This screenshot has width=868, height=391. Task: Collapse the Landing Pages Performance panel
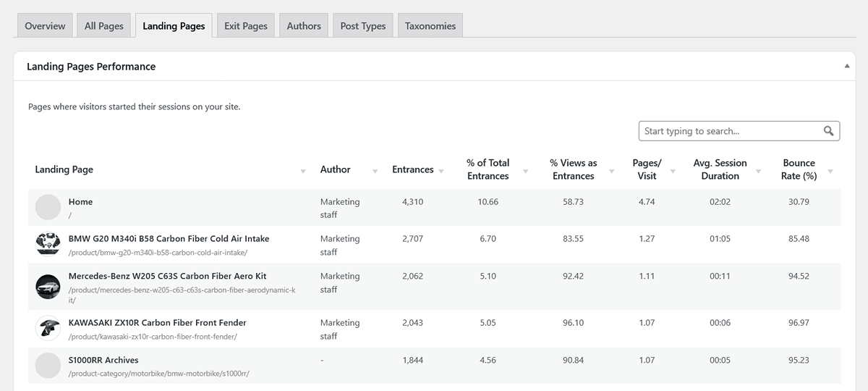tap(846, 66)
